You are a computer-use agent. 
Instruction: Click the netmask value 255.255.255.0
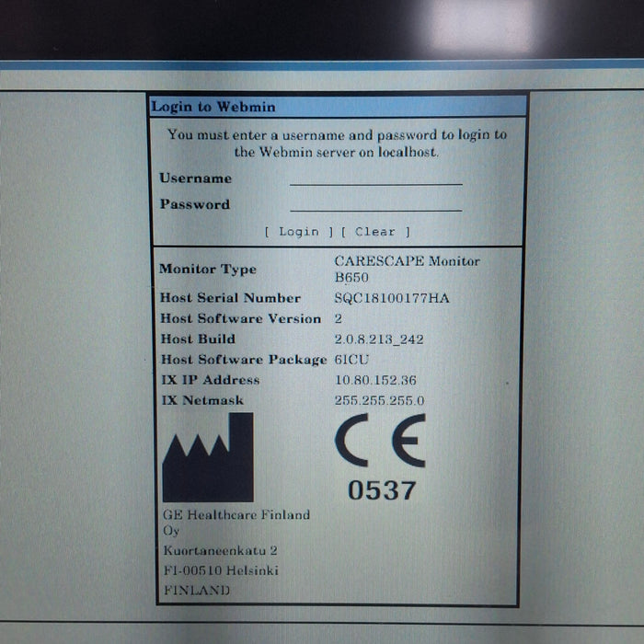[379, 400]
